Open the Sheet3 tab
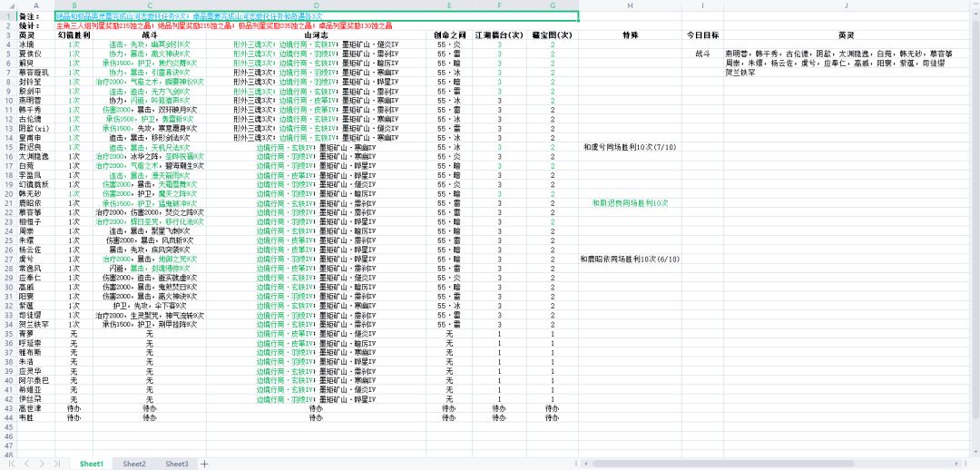Screen dimensions: 980x470 (176, 464)
